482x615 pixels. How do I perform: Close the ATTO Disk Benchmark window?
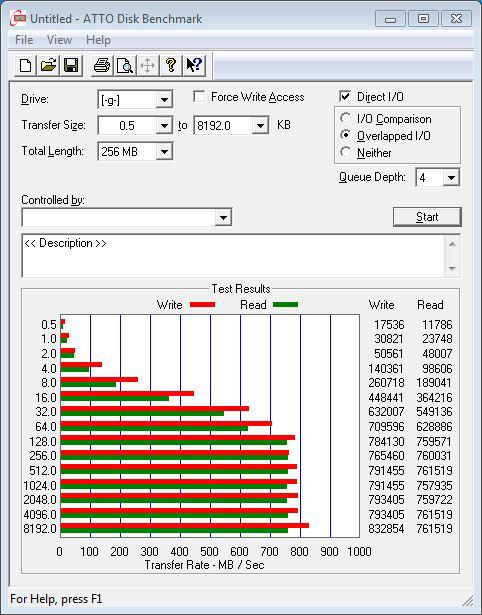point(457,19)
